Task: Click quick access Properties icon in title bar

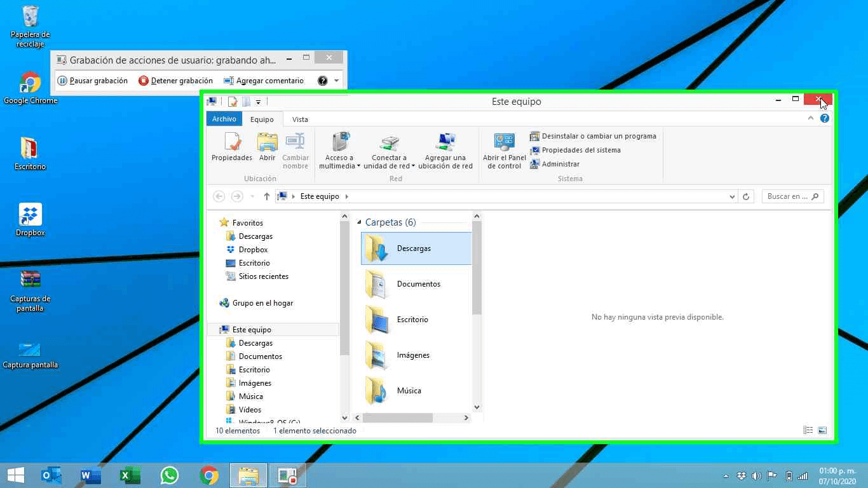Action: [233, 102]
